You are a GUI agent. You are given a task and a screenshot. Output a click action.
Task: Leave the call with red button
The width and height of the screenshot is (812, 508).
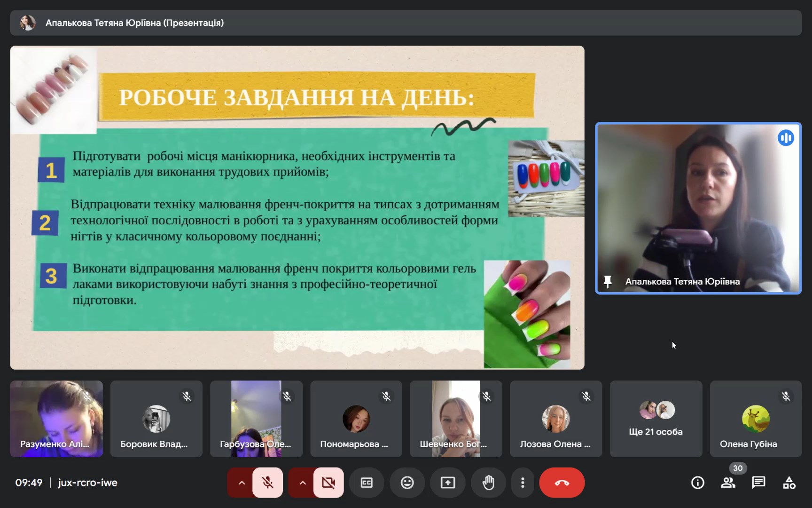(562, 483)
